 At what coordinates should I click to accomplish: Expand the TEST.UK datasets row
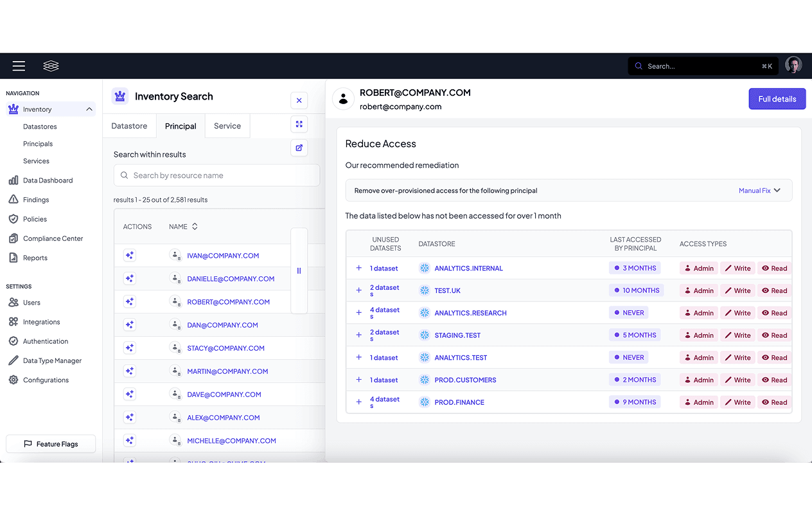click(x=358, y=290)
